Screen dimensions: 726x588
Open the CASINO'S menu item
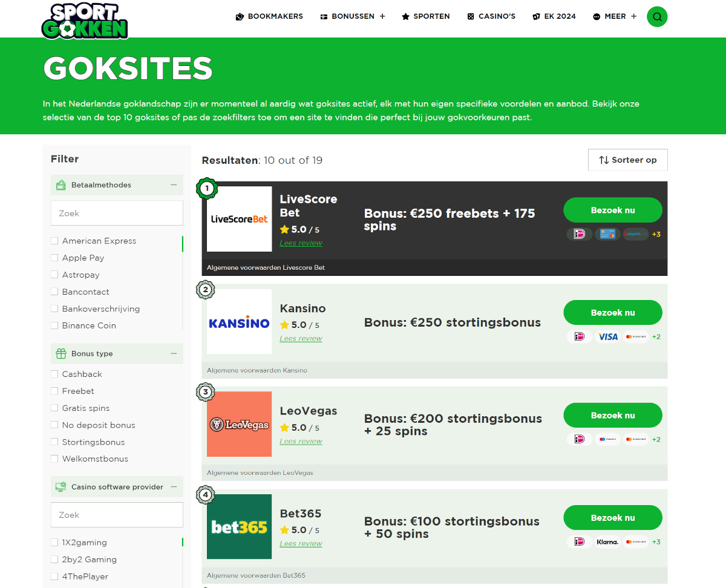pos(491,16)
